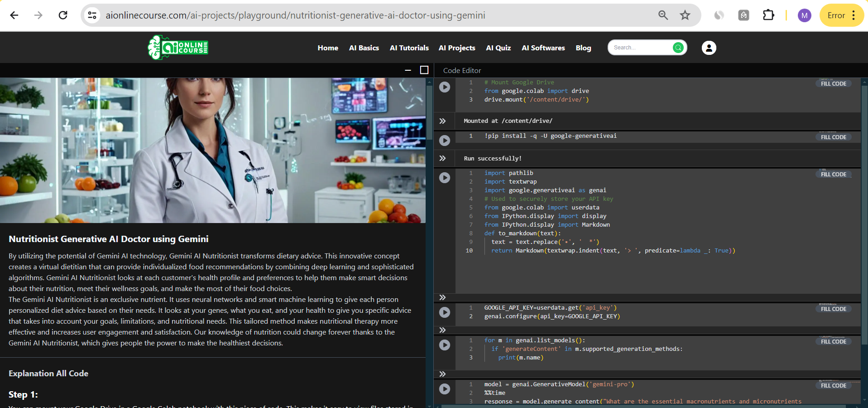The width and height of the screenshot is (868, 408).
Task: Click code line 'print(m.name)'
Action: (x=521, y=358)
